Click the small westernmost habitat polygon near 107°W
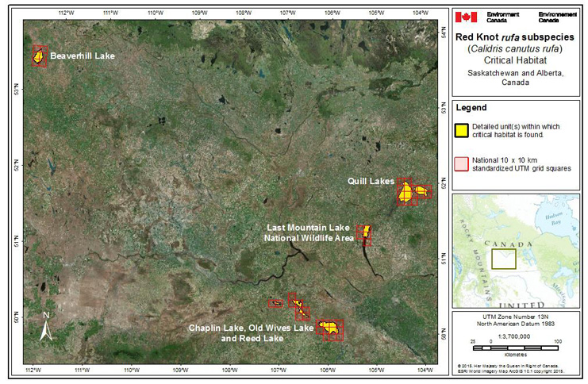Viewport: 588px width, 384px height. pos(275,303)
